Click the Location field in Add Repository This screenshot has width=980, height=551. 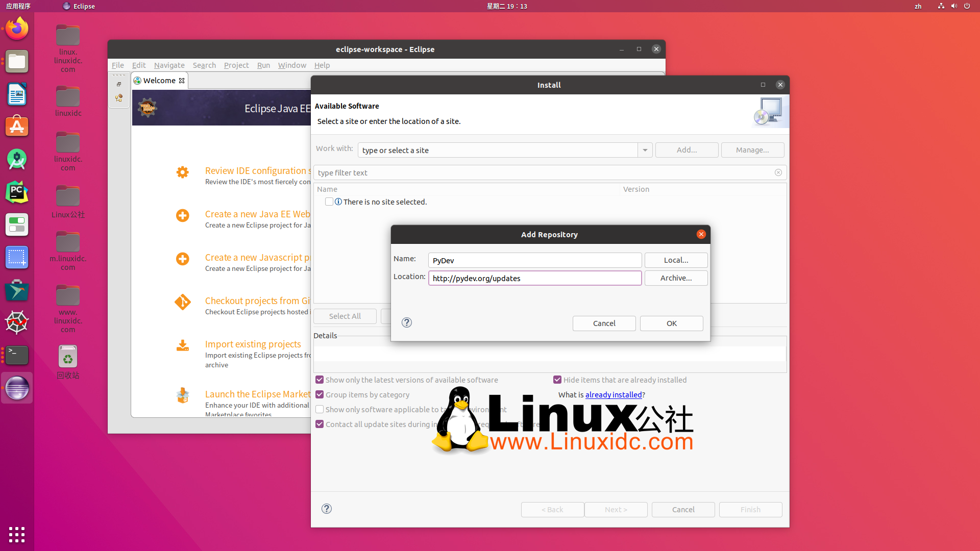click(534, 278)
